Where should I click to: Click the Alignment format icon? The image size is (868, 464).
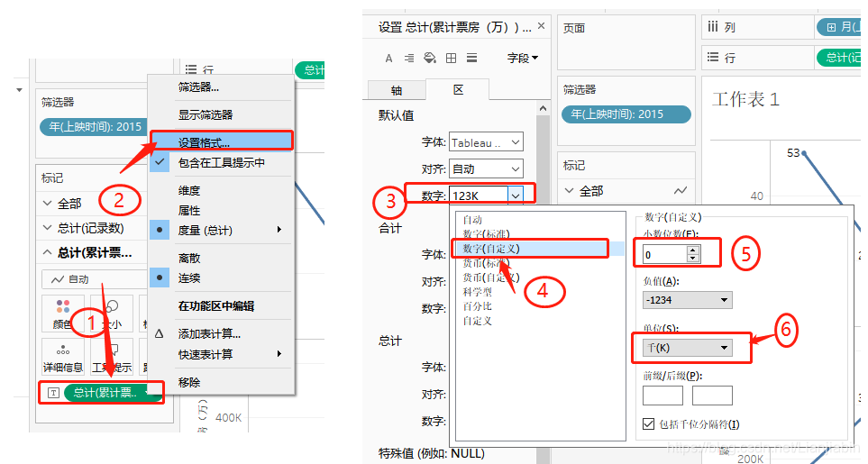click(409, 58)
